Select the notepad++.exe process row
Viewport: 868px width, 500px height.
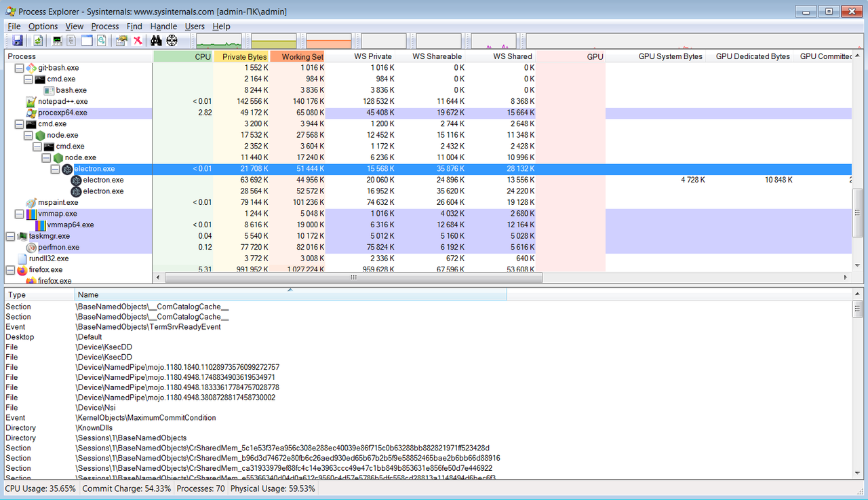click(x=427, y=101)
